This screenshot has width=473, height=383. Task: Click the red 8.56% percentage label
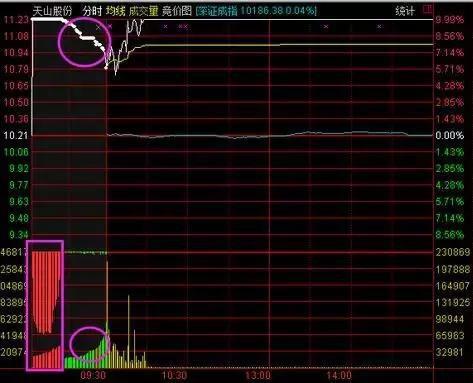(450, 36)
